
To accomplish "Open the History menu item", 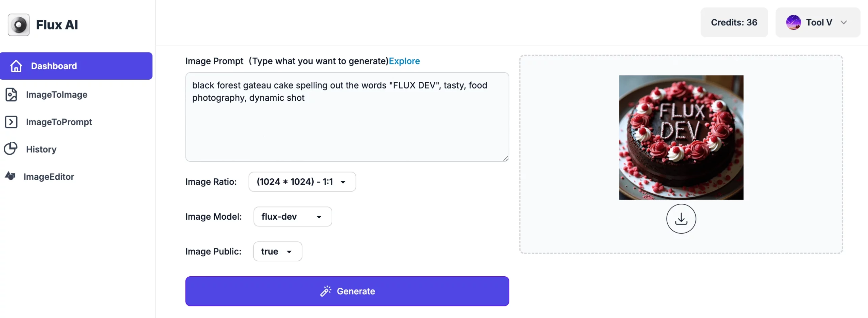I will pyautogui.click(x=41, y=150).
